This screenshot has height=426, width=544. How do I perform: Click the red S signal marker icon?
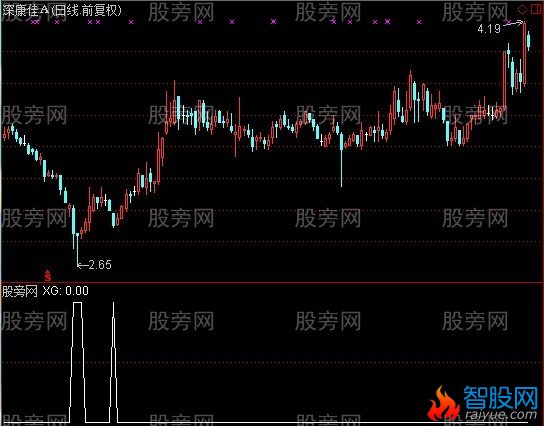pos(48,275)
